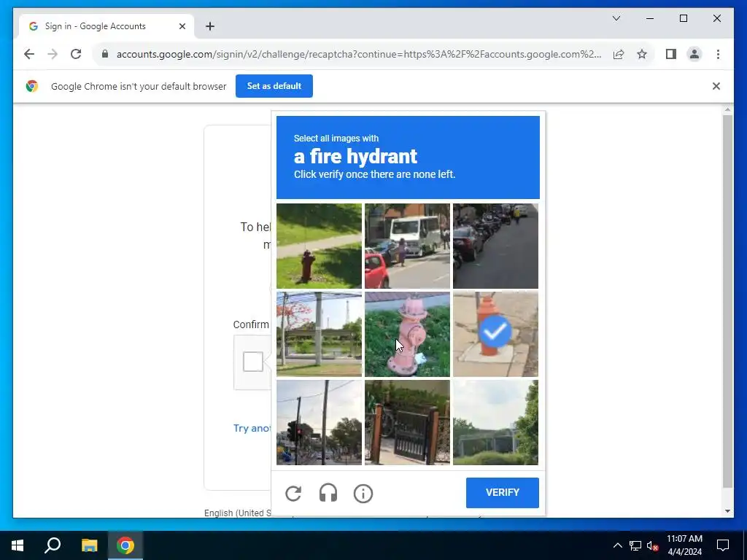747x560 pixels.
Task: Click the Chrome taskbar icon
Action: (125, 545)
